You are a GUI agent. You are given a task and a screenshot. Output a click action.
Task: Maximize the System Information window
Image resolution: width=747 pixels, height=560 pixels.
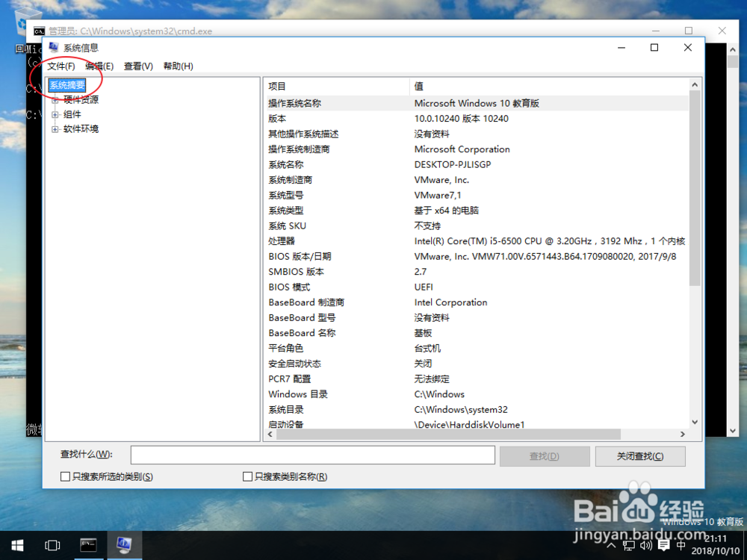click(654, 48)
